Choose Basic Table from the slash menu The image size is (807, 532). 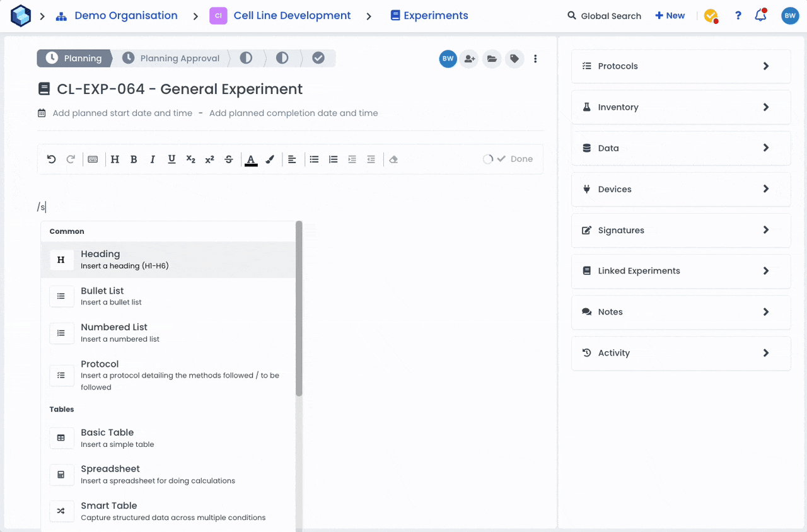coord(168,438)
